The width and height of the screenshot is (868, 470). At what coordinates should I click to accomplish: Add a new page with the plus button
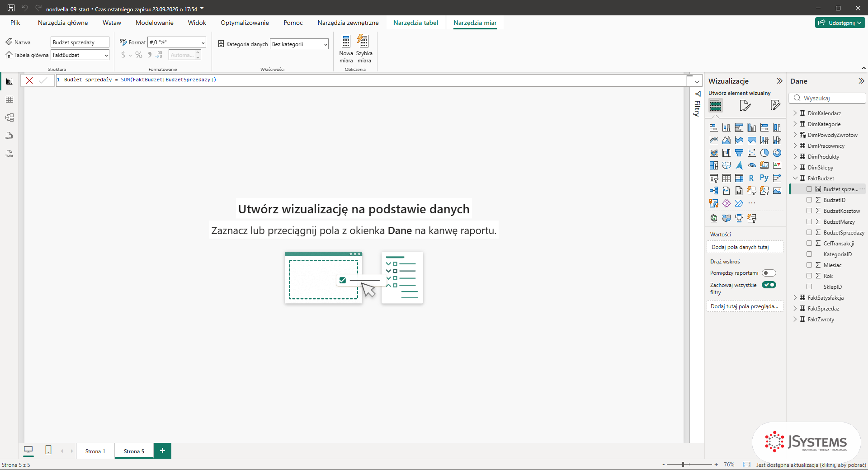coord(162,451)
